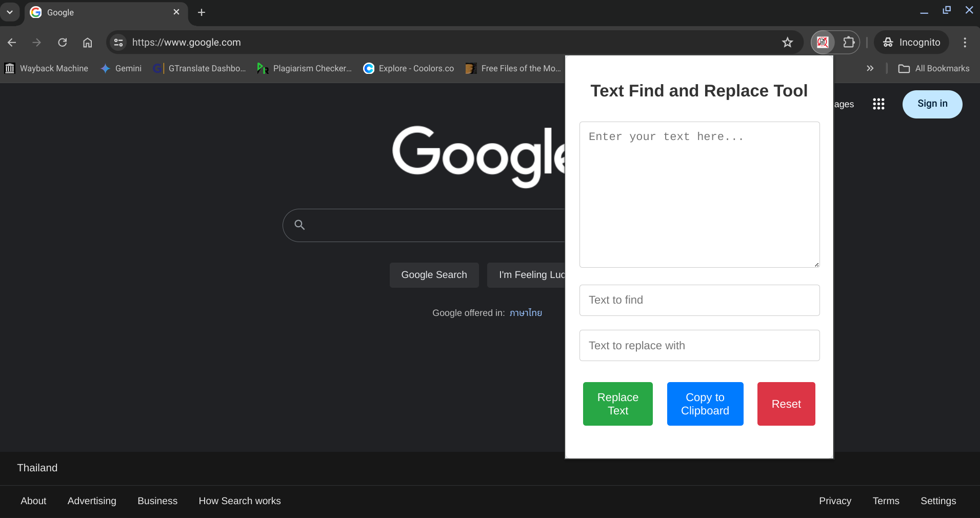Click the Enter your text here textarea

click(699, 194)
